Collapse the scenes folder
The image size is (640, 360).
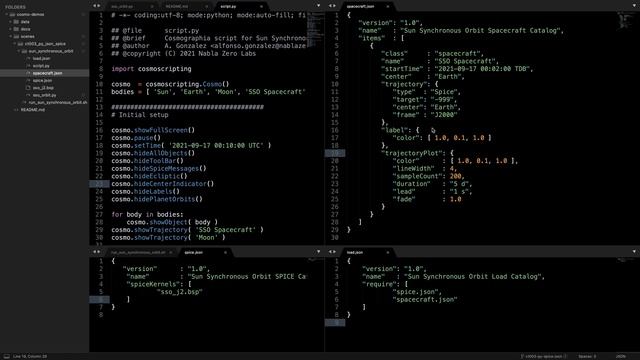coord(11,36)
